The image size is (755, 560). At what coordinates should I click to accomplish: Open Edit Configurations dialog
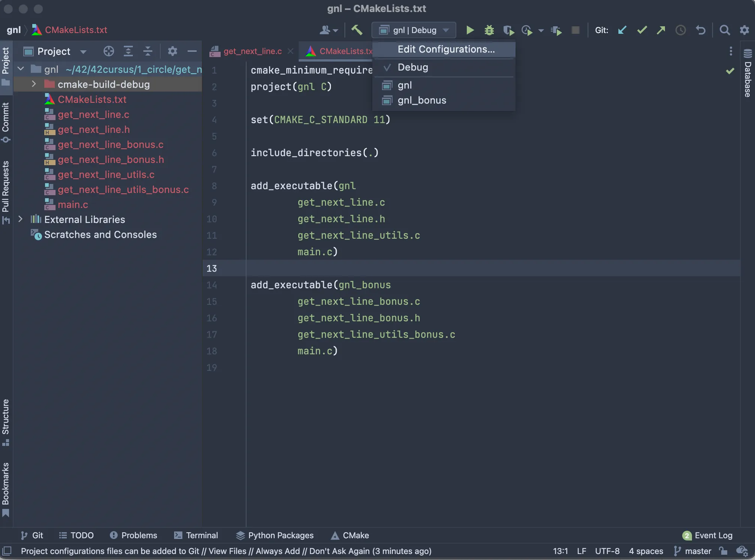point(446,50)
